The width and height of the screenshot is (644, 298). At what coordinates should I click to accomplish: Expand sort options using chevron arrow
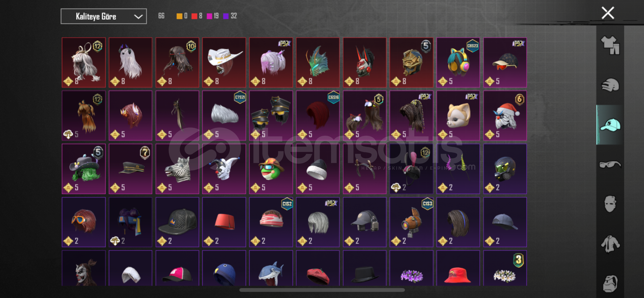(138, 17)
